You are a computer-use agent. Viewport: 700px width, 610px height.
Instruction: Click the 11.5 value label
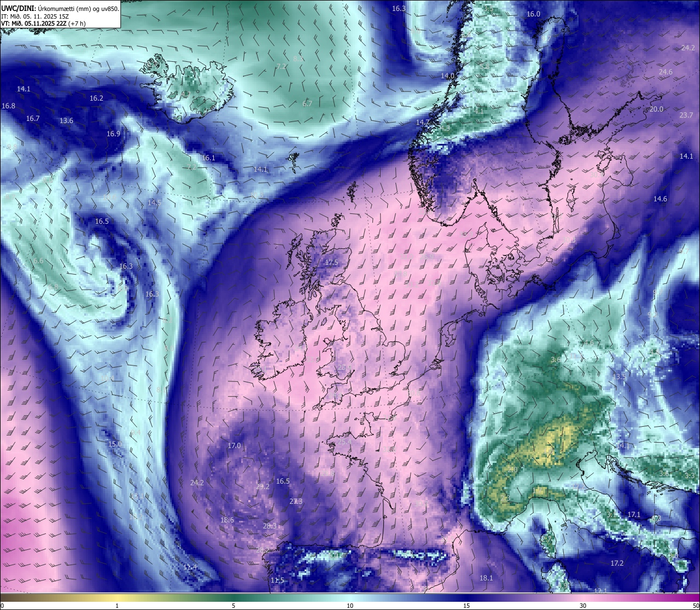[277, 580]
